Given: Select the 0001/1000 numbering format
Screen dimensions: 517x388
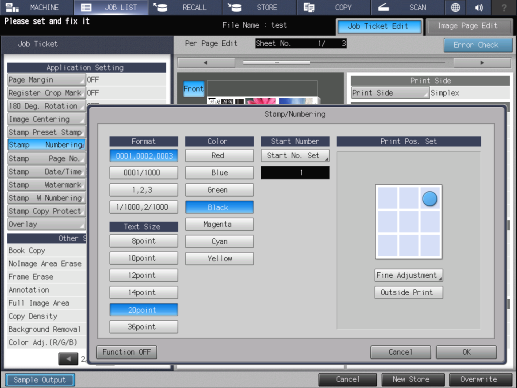Looking at the screenshot, I should click(143, 173).
